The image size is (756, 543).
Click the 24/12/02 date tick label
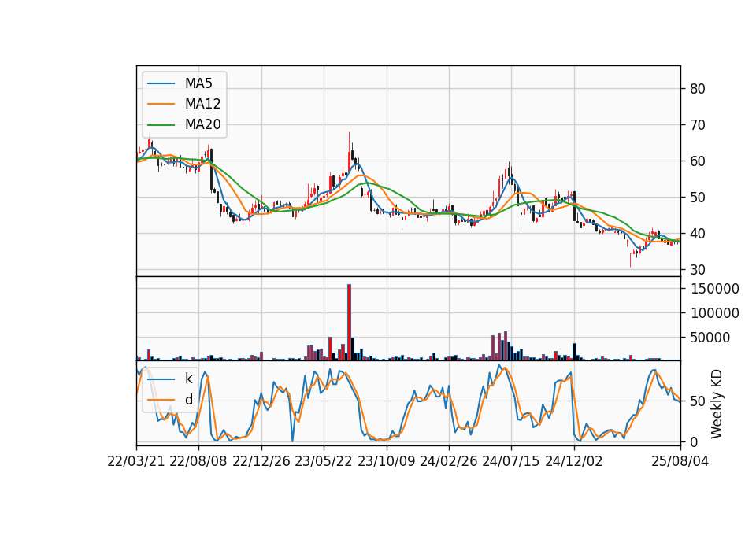click(574, 462)
